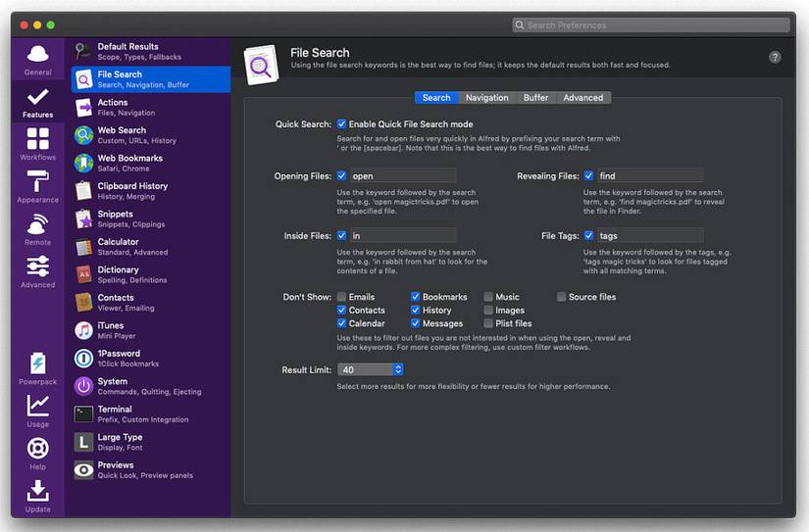Viewport: 809px width, 532px height.
Task: Open the Advanced sliders icon
Action: [x=37, y=266]
